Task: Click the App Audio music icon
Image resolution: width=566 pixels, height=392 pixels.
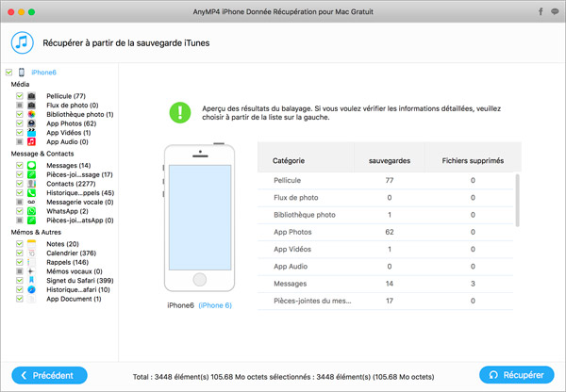Action: 31,141
